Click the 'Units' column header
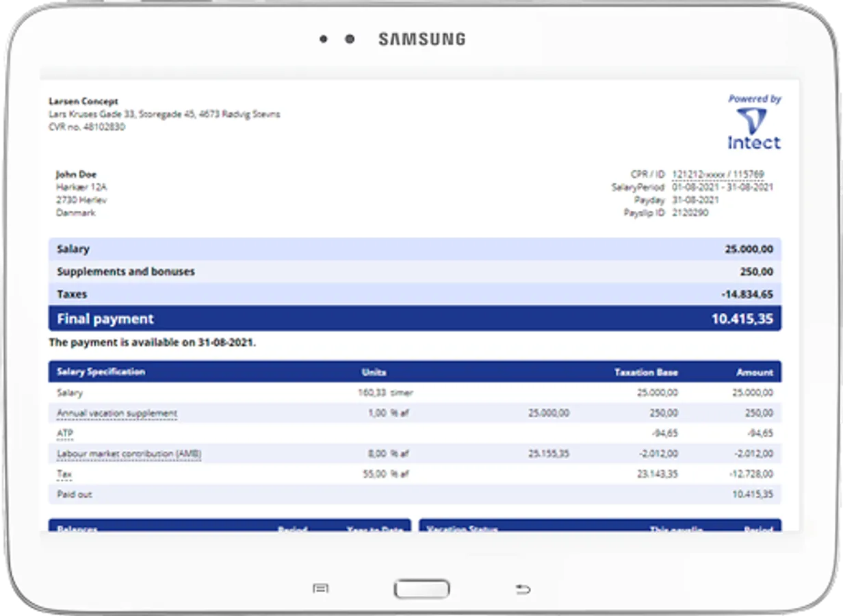This screenshot has height=616, width=843. [374, 372]
